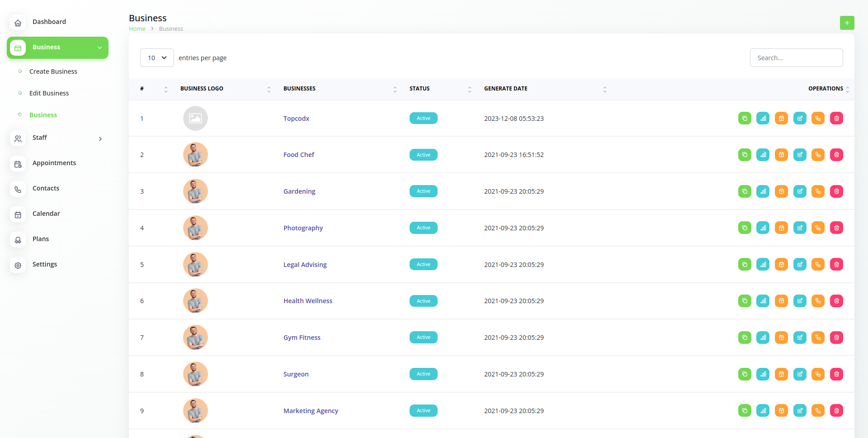Open the Gym Fitness business link
Viewport: 868px width, 438px height.
(302, 338)
